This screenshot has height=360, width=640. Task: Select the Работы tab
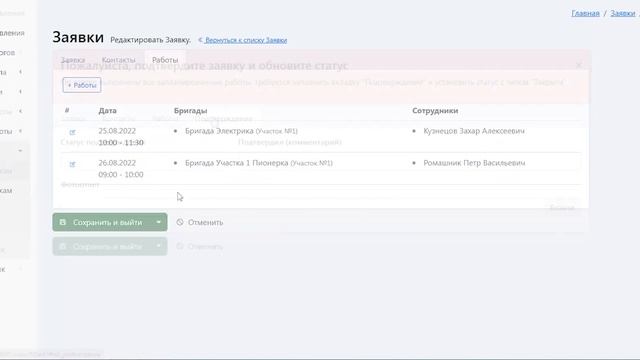click(x=165, y=60)
